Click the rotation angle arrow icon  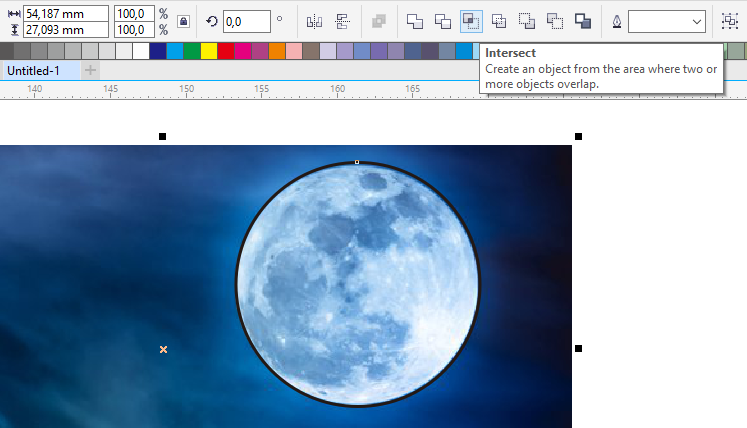[212, 21]
